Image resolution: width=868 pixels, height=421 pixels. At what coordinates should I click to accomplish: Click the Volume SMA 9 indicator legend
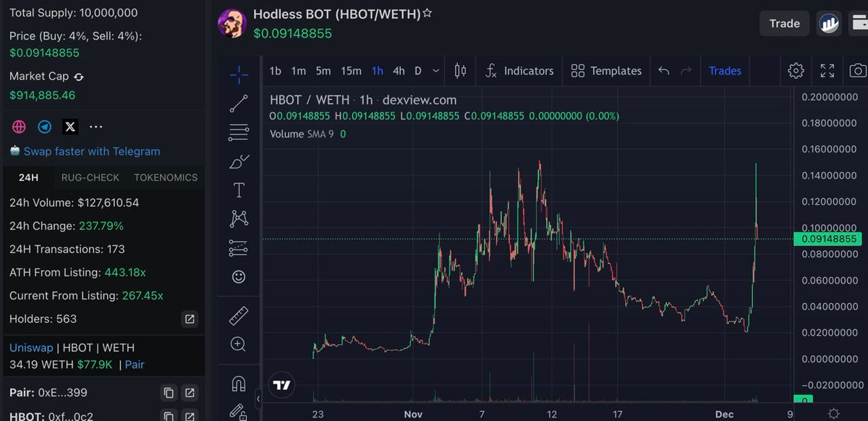click(307, 134)
